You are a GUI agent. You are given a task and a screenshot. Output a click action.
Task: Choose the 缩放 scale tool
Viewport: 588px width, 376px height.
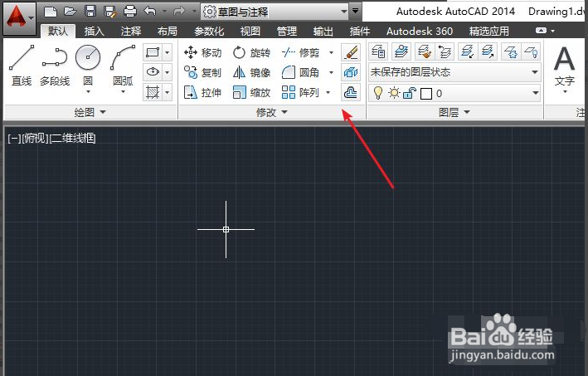pyautogui.click(x=251, y=92)
